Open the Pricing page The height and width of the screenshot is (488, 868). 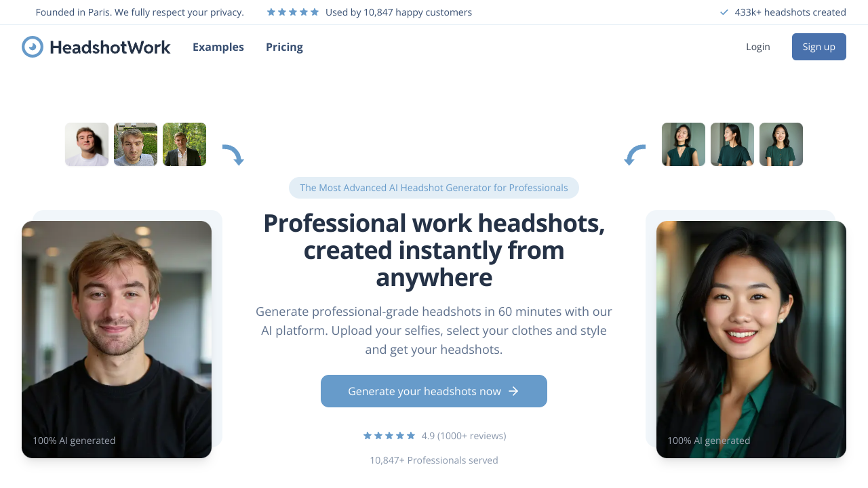(x=284, y=47)
